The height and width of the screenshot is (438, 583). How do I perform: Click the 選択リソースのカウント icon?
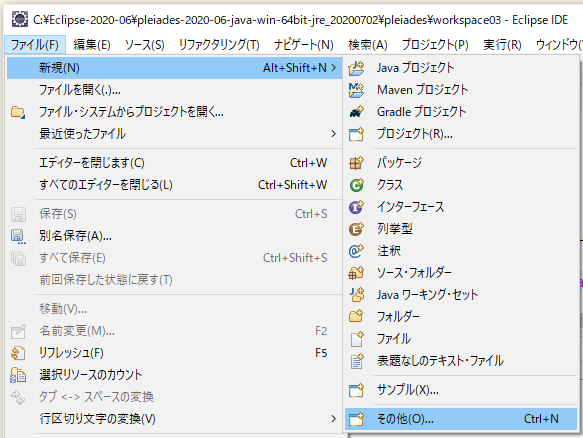click(x=18, y=375)
